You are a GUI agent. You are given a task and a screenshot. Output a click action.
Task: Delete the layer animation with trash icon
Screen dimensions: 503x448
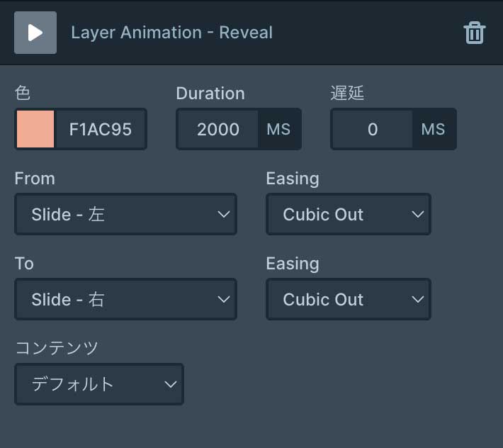[x=474, y=33]
